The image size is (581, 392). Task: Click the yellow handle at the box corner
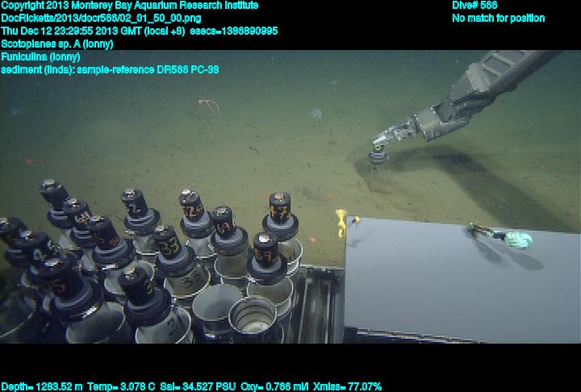click(x=341, y=223)
